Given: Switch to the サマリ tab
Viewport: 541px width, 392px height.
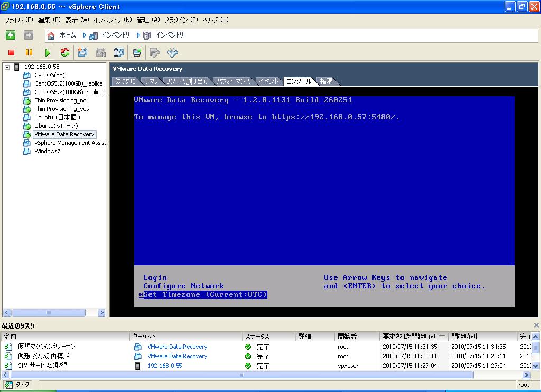Looking at the screenshot, I should pos(151,81).
